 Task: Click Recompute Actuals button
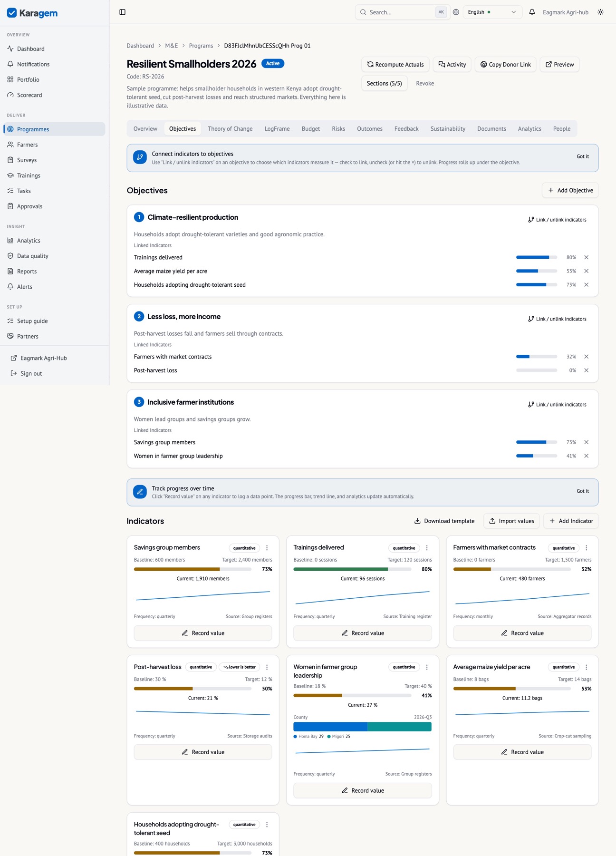pos(395,65)
